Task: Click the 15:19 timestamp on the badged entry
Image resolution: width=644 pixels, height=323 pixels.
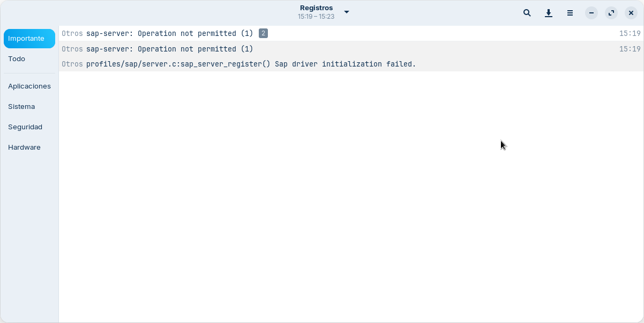Action: [x=630, y=34]
